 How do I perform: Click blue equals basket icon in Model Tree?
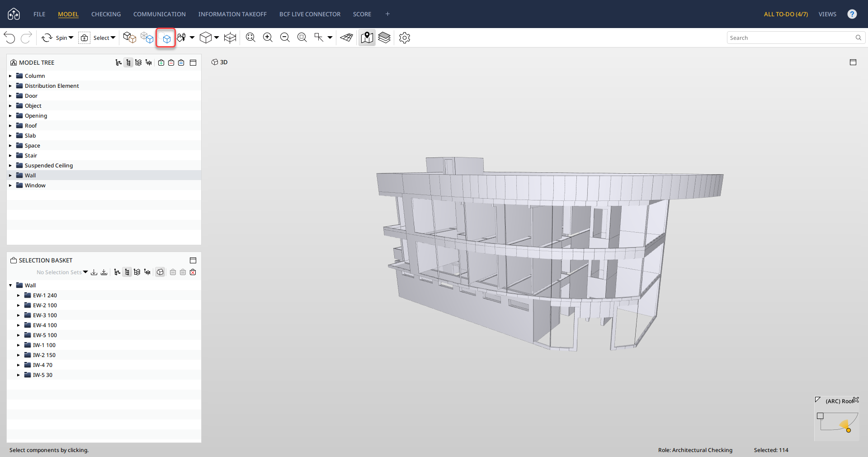[x=181, y=62]
